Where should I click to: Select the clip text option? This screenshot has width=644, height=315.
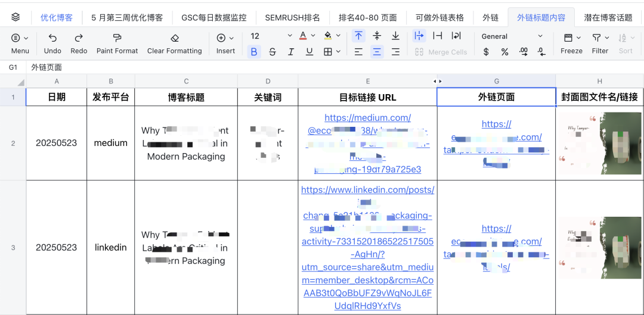point(438,36)
